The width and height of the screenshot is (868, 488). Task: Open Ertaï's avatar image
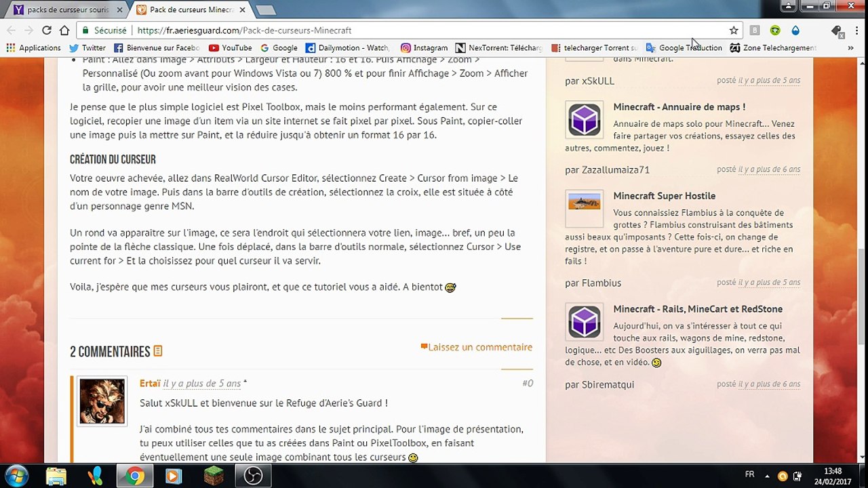click(102, 401)
